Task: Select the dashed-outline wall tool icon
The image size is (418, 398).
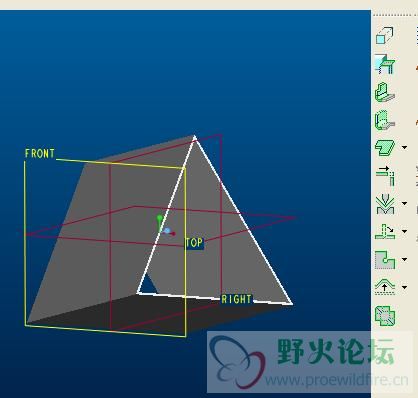Action: click(385, 120)
